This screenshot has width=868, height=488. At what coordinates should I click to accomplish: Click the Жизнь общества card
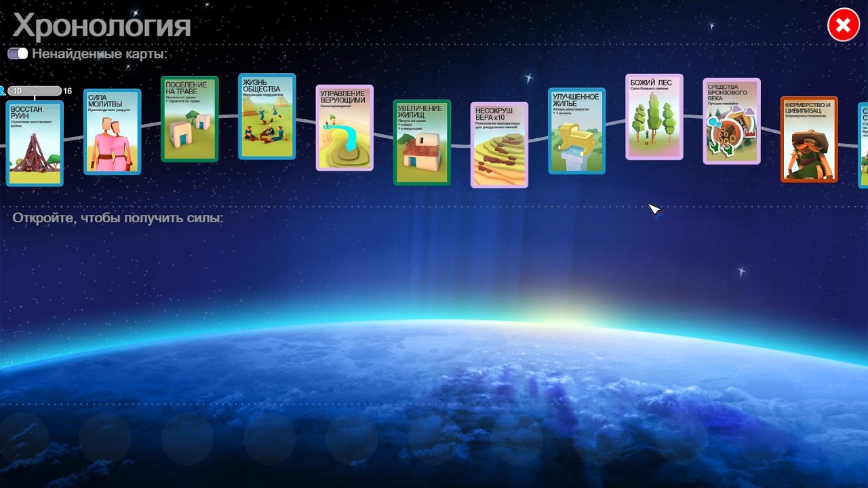[267, 116]
